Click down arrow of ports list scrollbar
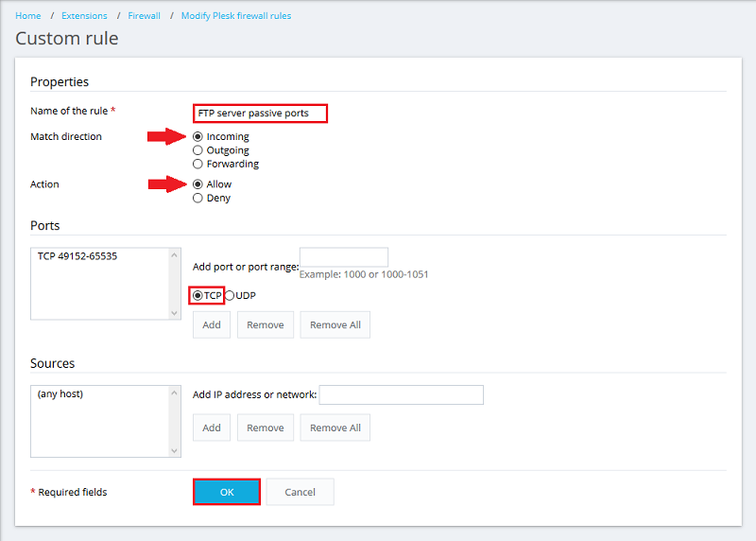Image resolution: width=756 pixels, height=541 pixels. tap(175, 313)
